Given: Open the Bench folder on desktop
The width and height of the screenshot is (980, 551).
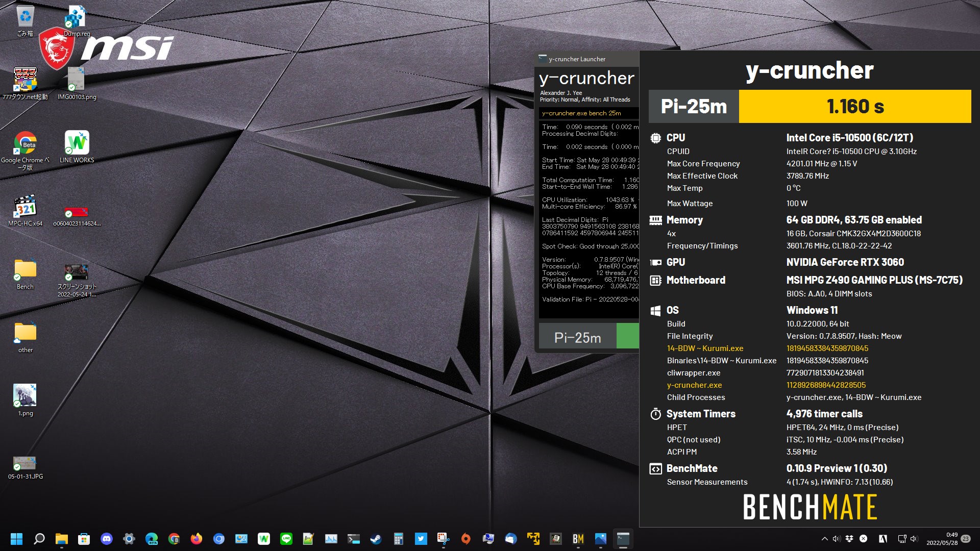Looking at the screenshot, I should point(25,274).
